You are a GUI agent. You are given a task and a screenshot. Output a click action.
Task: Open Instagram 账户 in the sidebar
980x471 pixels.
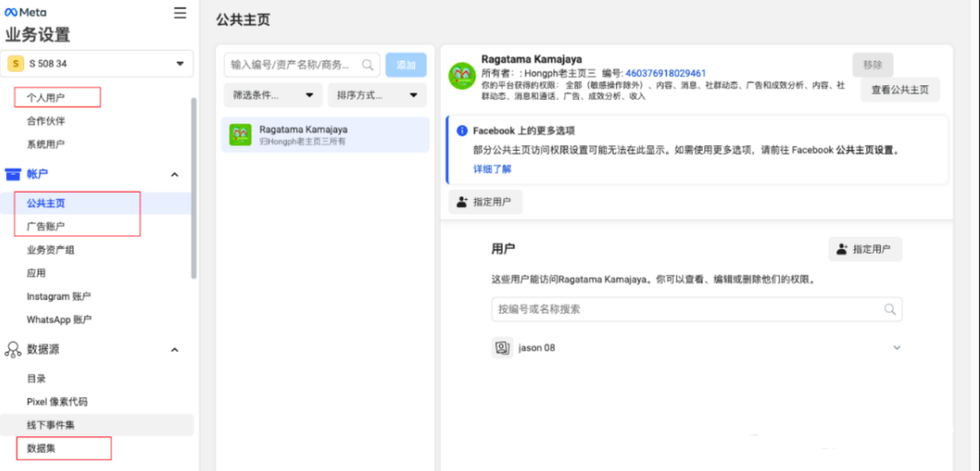59,296
